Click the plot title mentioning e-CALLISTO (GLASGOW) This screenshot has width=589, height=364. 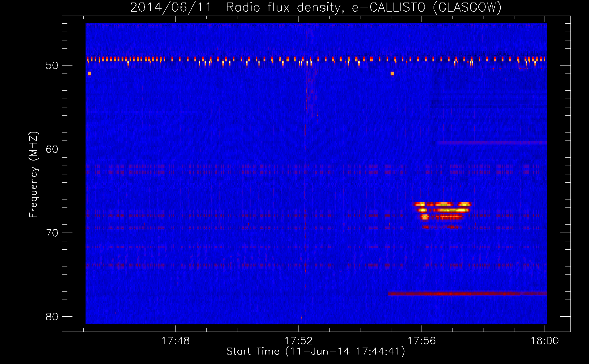click(316, 7)
